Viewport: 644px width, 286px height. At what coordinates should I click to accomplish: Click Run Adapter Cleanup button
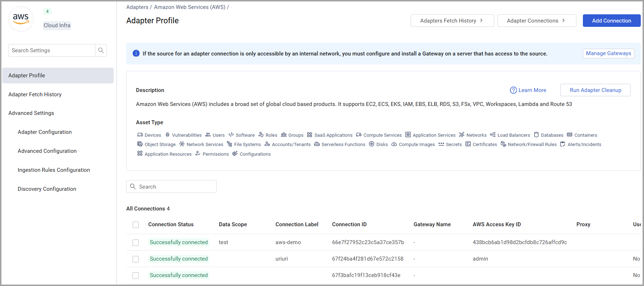(x=596, y=90)
